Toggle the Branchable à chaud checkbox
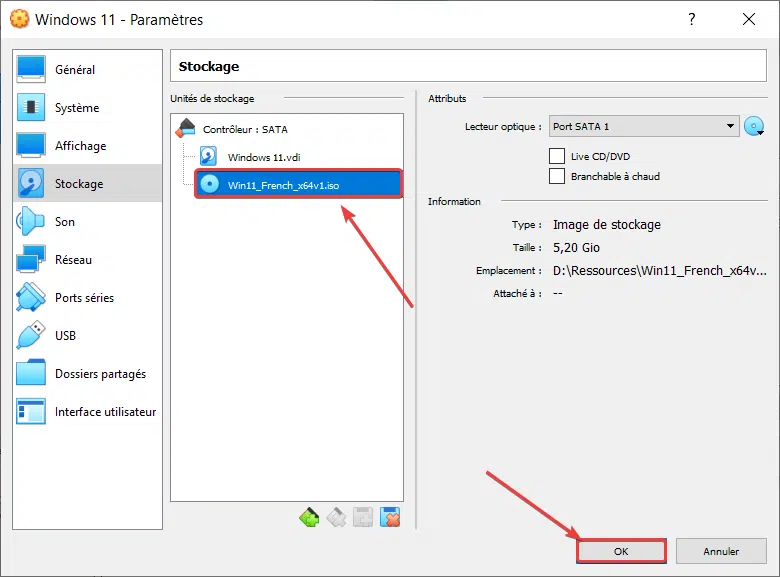 [x=557, y=177]
